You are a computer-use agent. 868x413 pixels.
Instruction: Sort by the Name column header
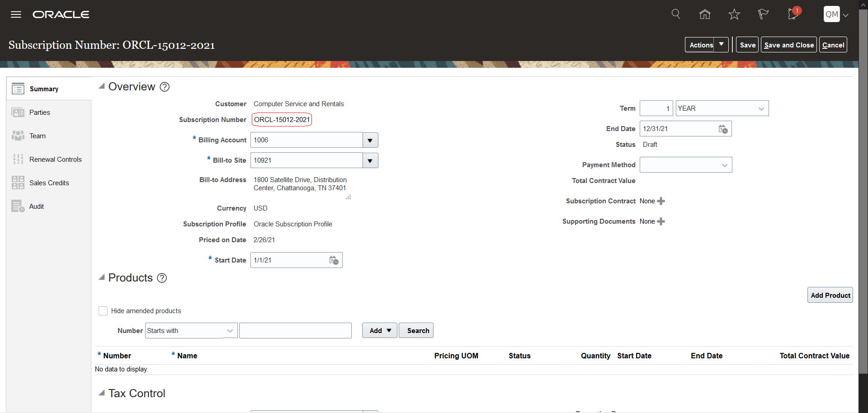point(187,356)
